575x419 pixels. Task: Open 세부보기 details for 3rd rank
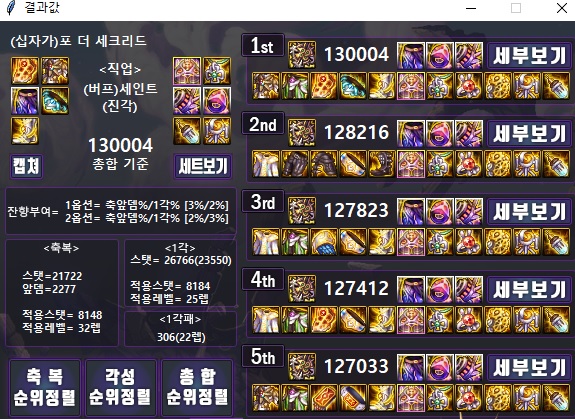[x=529, y=211]
